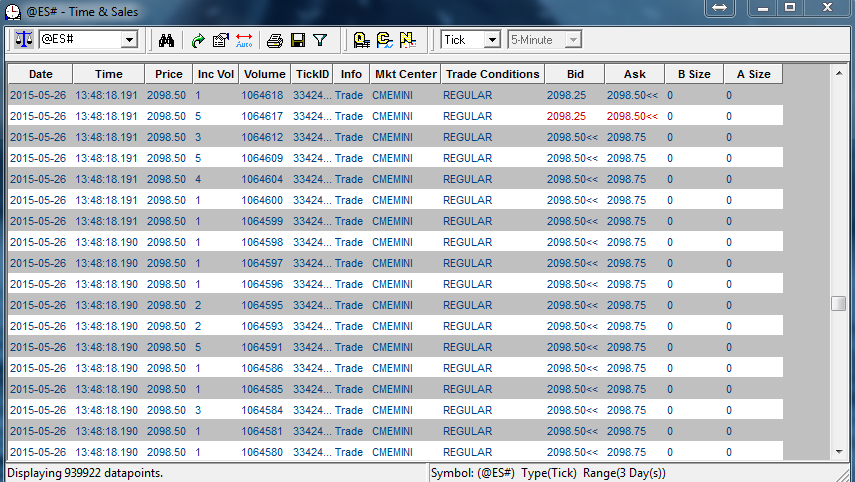
Task: Click the balance scales icon in toolbar
Action: (23, 40)
